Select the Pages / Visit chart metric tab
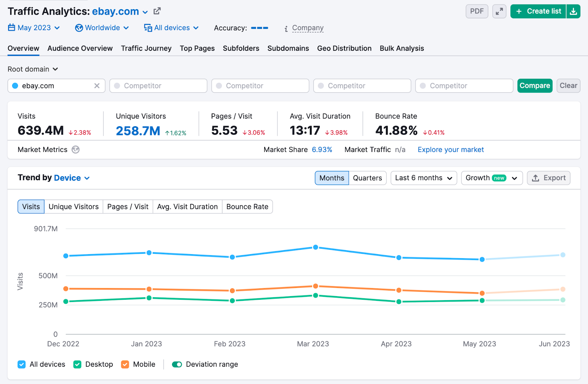588x384 pixels. [x=128, y=207]
